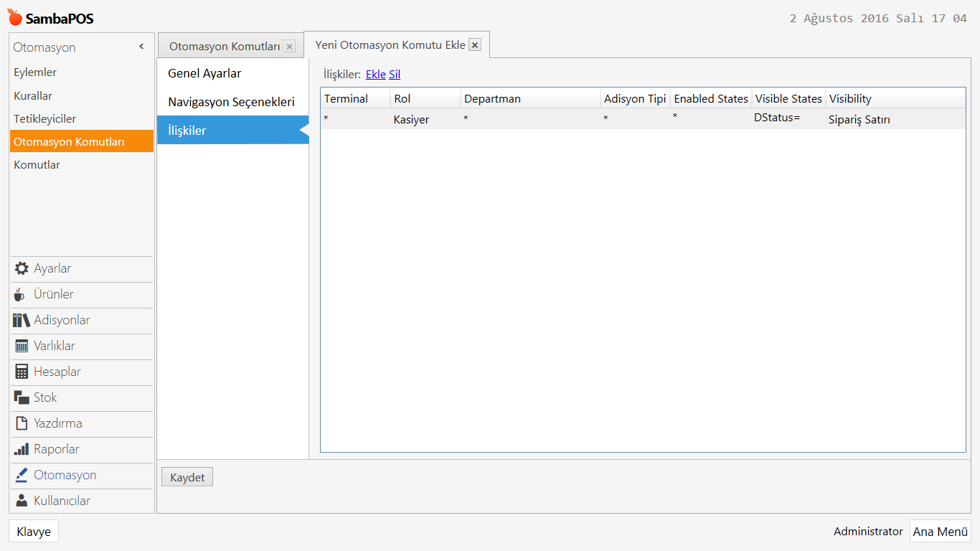
Task: Click the Adisyonlar books icon
Action: point(22,320)
